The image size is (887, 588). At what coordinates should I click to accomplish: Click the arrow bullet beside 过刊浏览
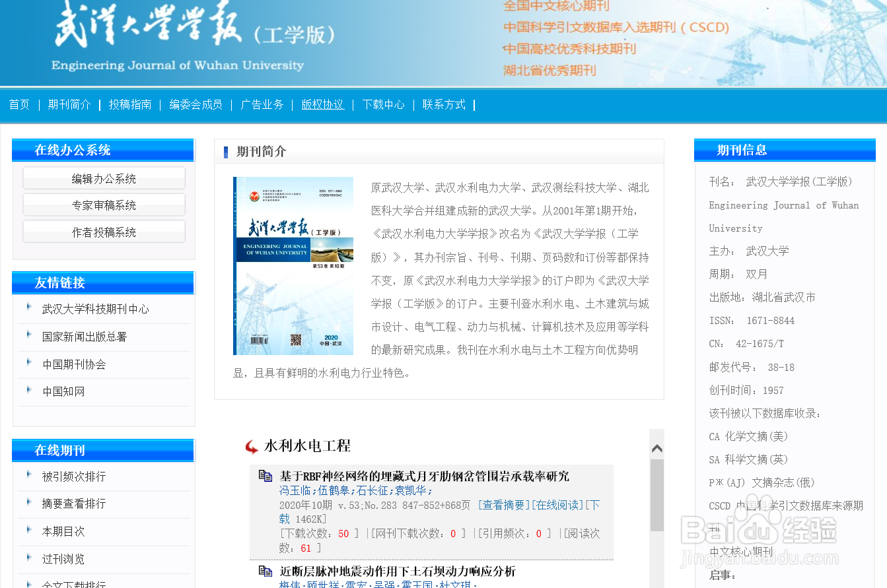tap(29, 557)
